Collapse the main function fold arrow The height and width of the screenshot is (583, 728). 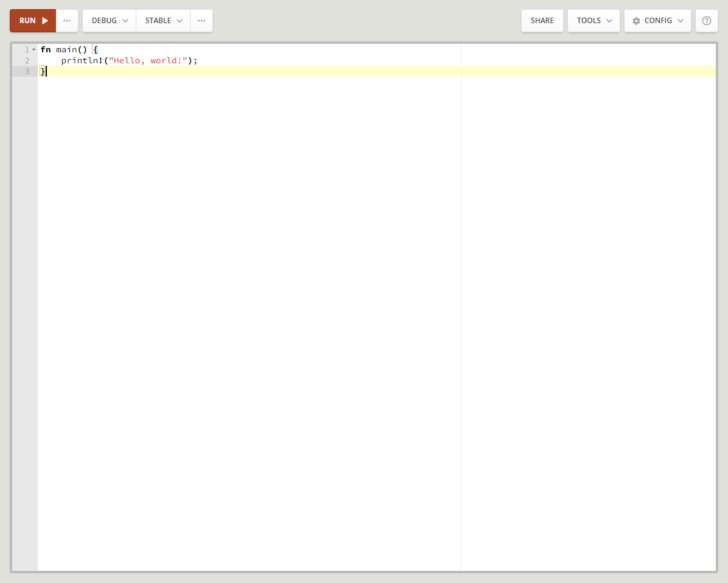pyautogui.click(x=34, y=50)
